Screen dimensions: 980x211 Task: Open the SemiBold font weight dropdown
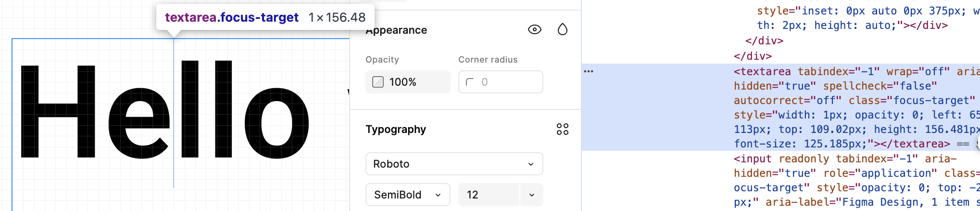click(x=407, y=195)
